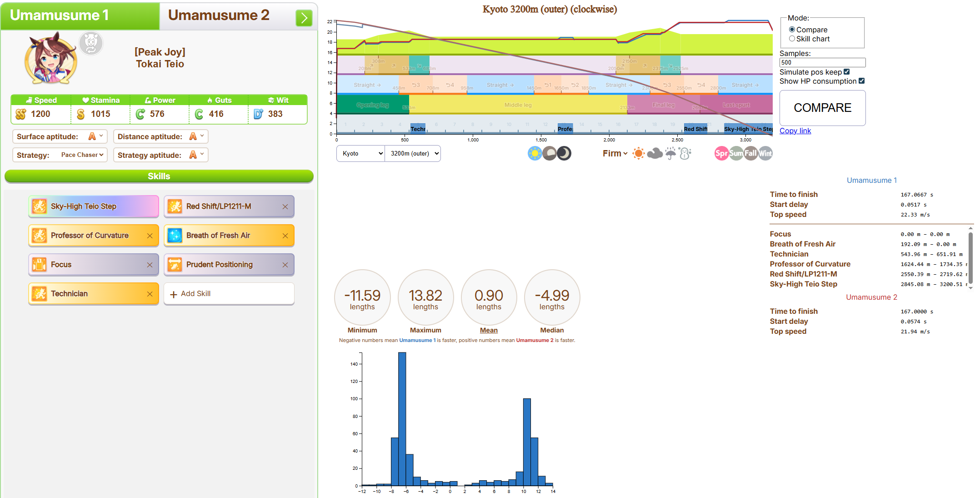Click Prudent Positioning skill icon
This screenshot has width=980, height=498.
(x=175, y=265)
